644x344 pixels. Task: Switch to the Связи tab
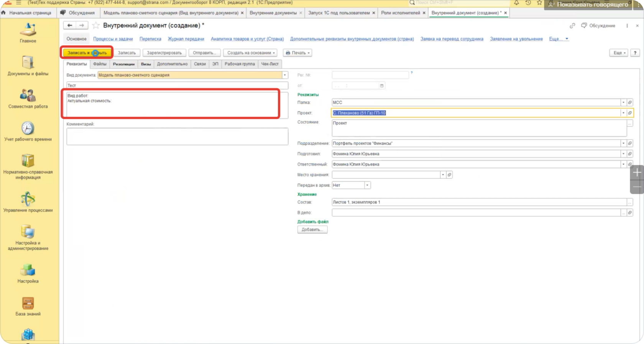click(200, 64)
